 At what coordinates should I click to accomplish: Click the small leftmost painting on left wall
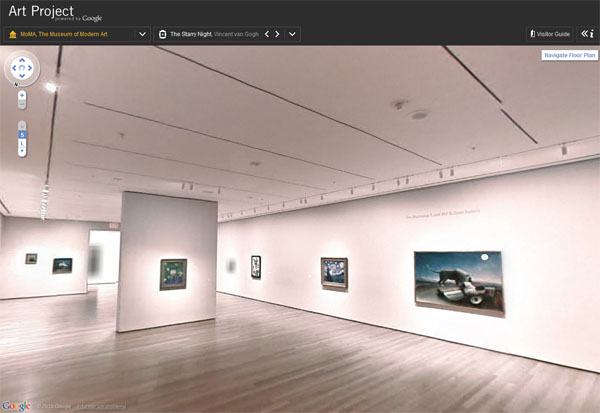31,259
